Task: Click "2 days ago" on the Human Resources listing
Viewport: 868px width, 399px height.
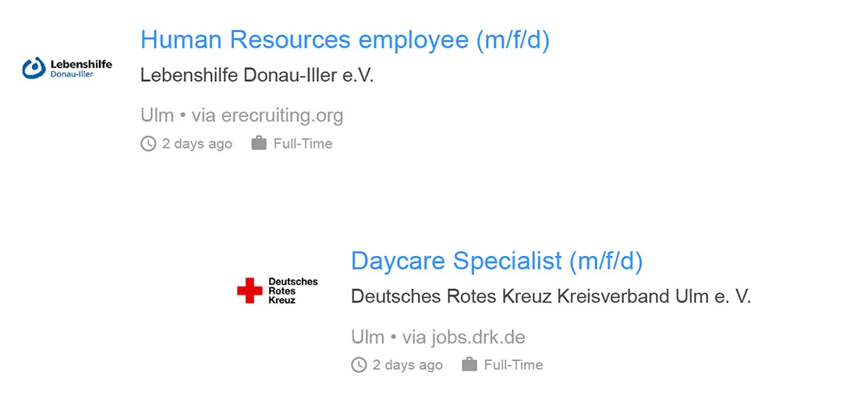Action: click(x=197, y=144)
